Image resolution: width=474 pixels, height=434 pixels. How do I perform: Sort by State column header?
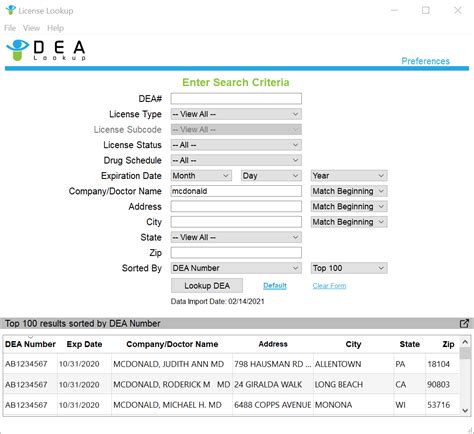(409, 344)
